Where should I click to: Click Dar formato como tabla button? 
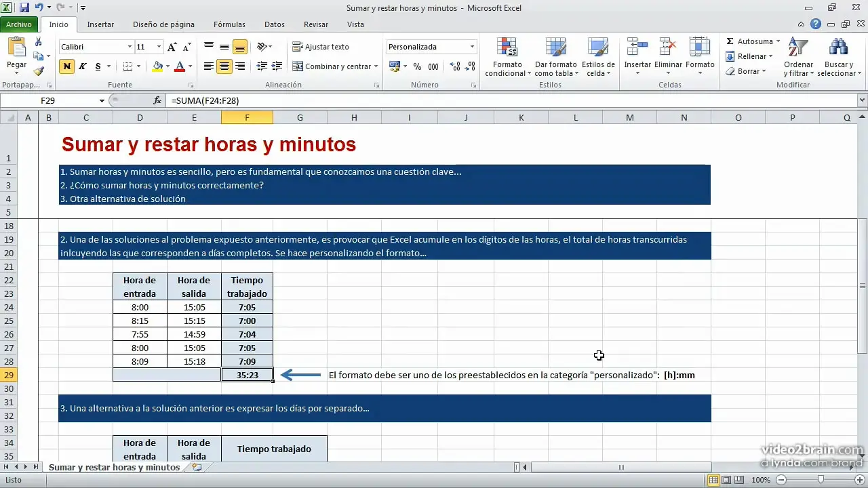pos(555,57)
